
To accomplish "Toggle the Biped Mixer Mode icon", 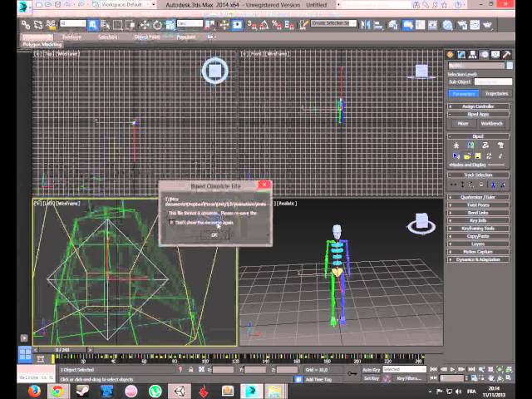I will click(x=500, y=145).
